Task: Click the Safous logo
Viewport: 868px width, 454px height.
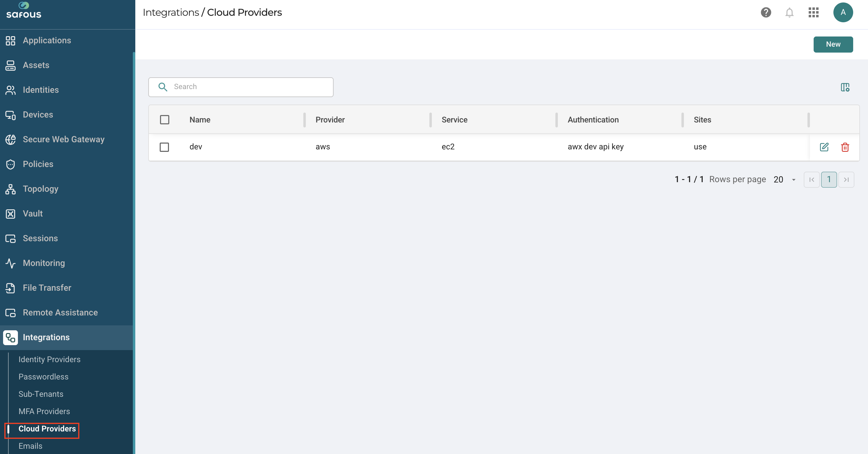Action: pyautogui.click(x=23, y=10)
